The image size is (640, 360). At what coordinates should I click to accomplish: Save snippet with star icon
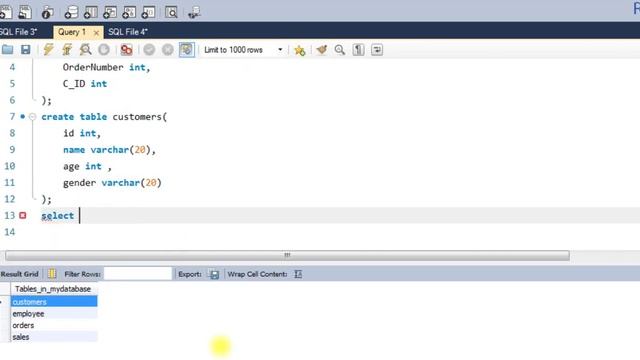point(300,50)
